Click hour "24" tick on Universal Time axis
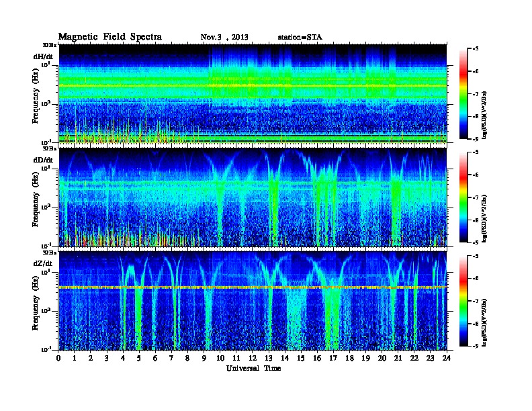This screenshot has width=532, height=411. coord(447,359)
